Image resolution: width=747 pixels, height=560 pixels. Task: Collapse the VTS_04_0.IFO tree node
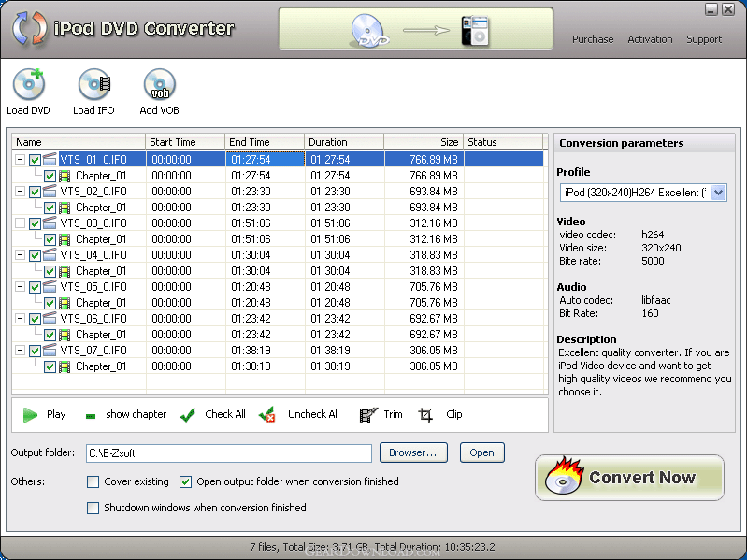tap(20, 255)
